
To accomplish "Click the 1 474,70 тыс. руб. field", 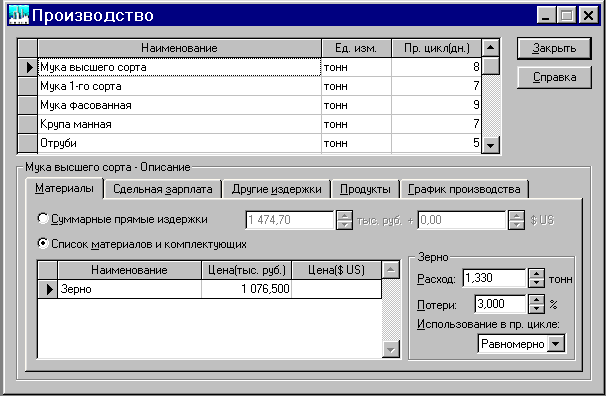I will click(x=289, y=220).
